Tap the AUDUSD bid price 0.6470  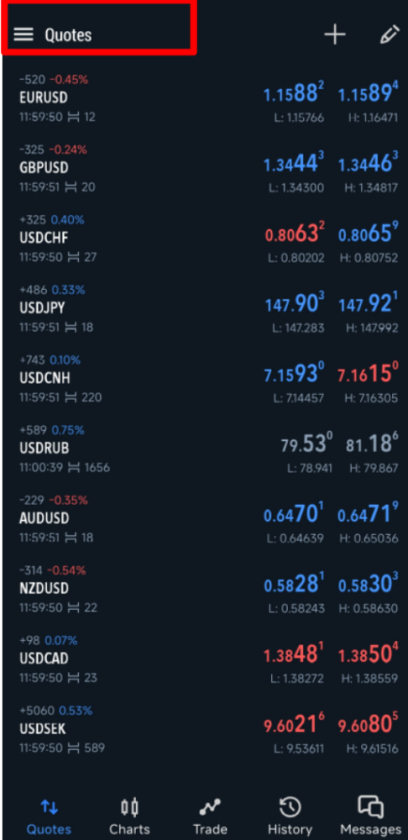[x=294, y=514]
